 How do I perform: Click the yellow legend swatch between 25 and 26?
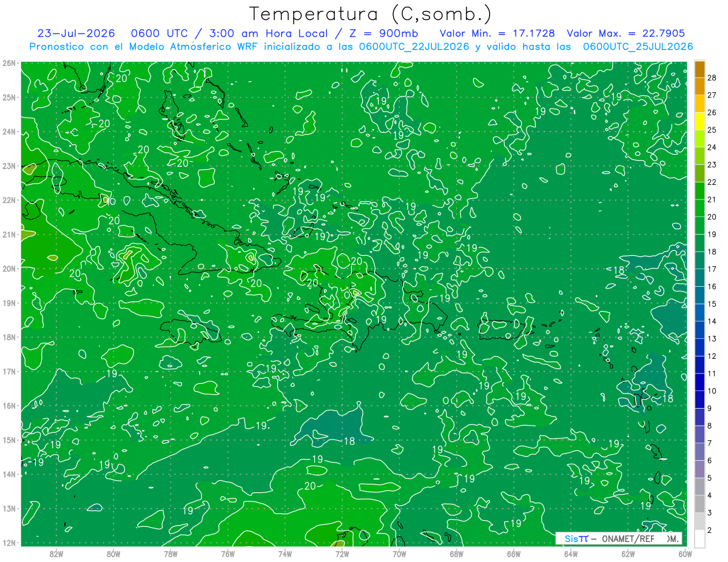click(x=699, y=121)
